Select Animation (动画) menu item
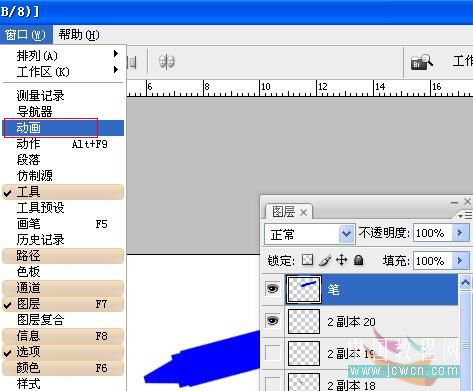This screenshot has height=391, width=473. pyautogui.click(x=63, y=128)
